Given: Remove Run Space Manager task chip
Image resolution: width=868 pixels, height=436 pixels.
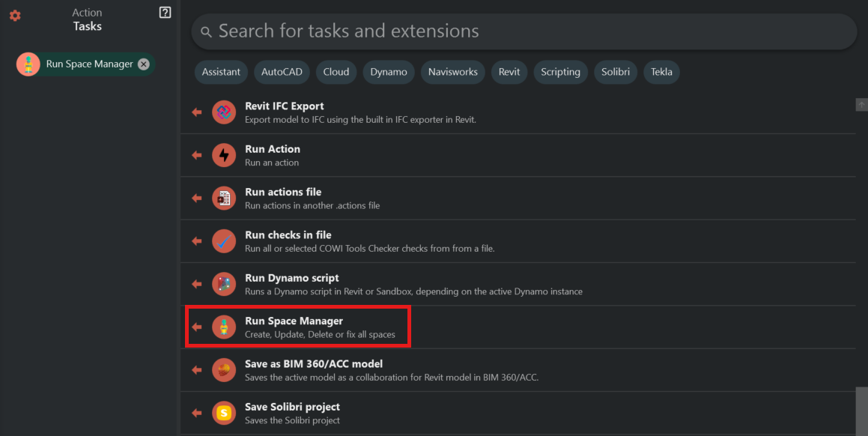Looking at the screenshot, I should (144, 64).
